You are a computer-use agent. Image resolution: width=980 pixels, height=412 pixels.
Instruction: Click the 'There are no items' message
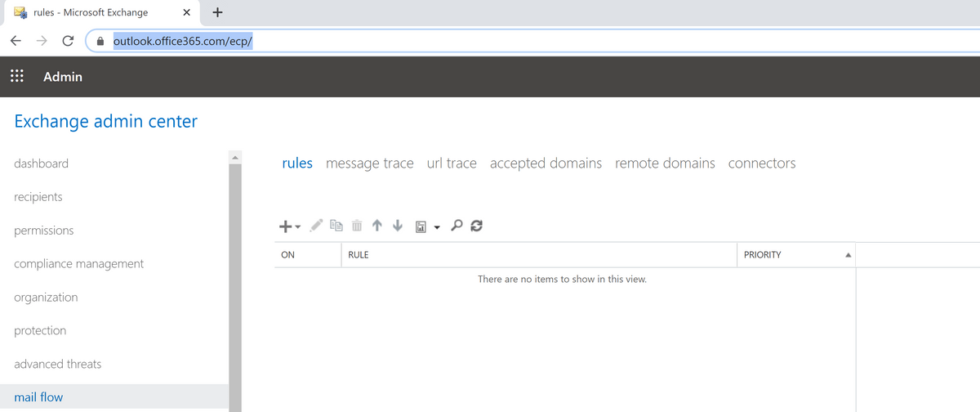point(562,280)
